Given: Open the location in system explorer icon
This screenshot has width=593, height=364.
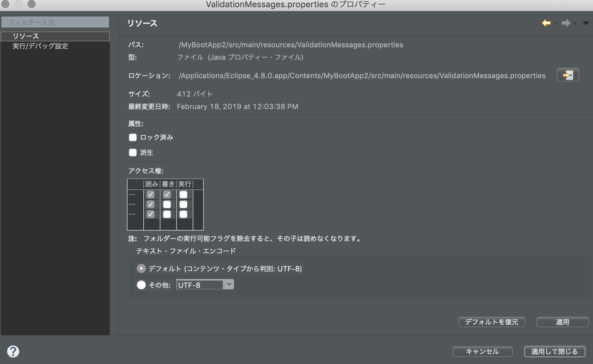Looking at the screenshot, I should click(x=568, y=75).
